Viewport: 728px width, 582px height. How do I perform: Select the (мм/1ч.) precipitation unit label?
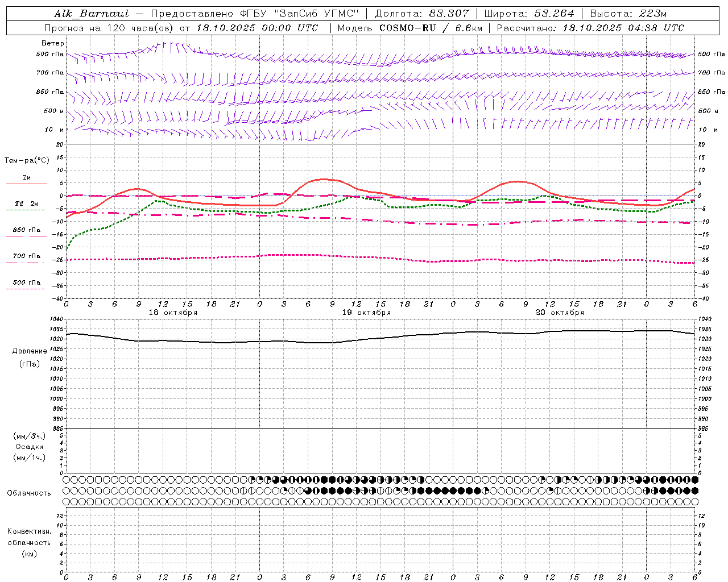[30, 458]
